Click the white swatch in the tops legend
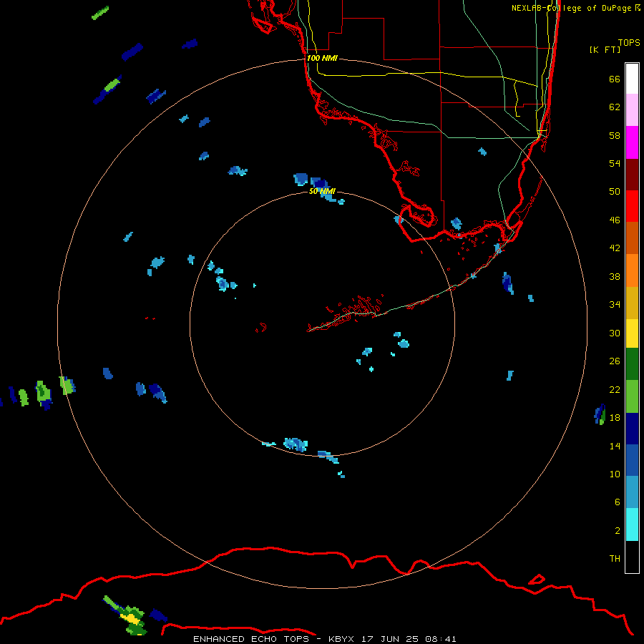This screenshot has width=644, height=644. (632, 79)
